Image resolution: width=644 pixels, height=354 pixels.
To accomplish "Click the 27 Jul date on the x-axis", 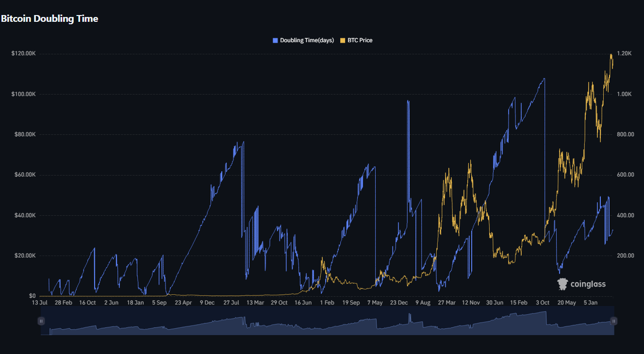I will click(x=231, y=303).
